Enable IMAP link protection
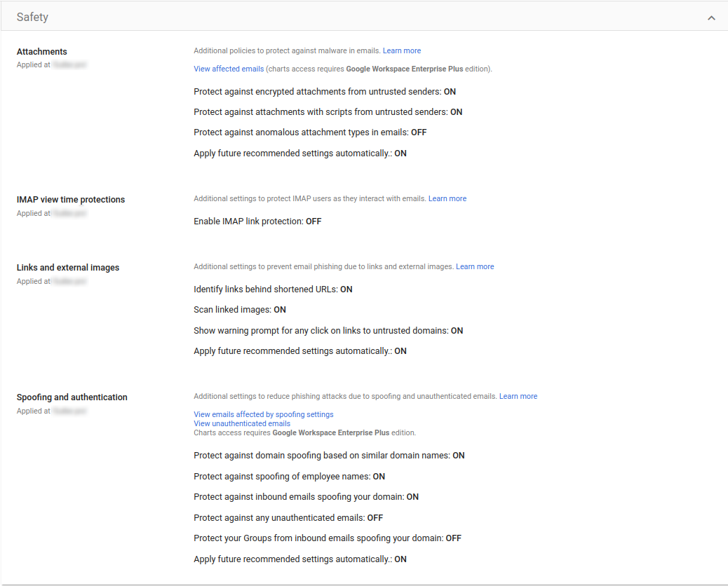This screenshot has width=728, height=586. point(257,221)
